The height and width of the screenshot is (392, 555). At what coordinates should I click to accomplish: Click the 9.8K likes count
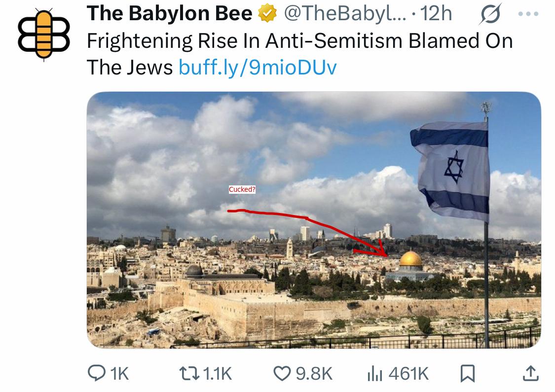(314, 374)
